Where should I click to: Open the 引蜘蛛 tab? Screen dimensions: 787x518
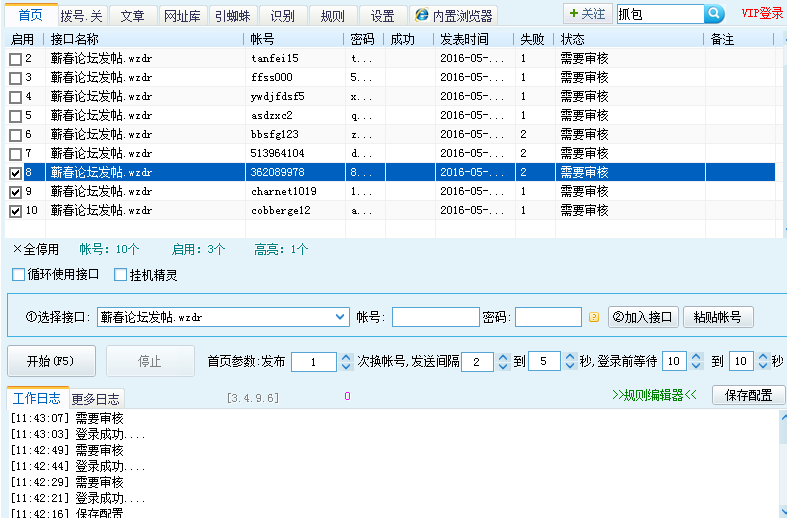(x=233, y=16)
